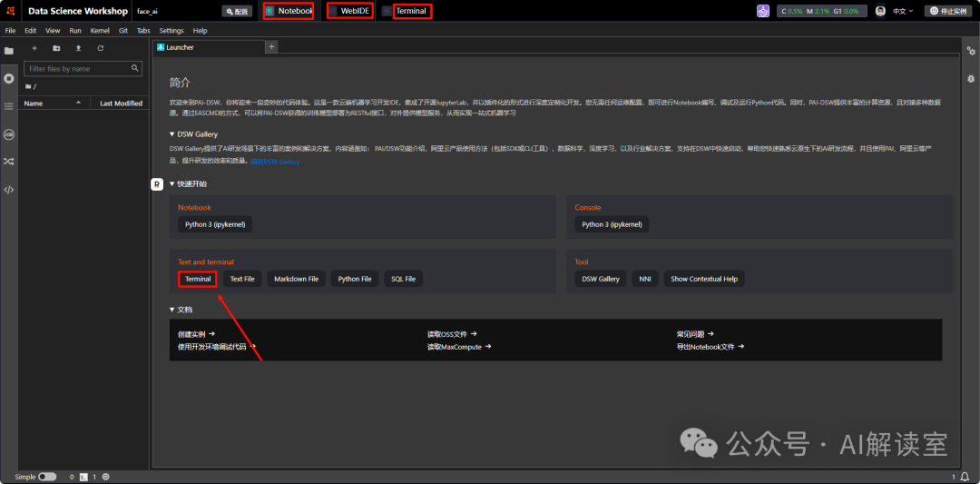This screenshot has height=484, width=980.
Task: Create a new Python File
Action: click(x=355, y=279)
